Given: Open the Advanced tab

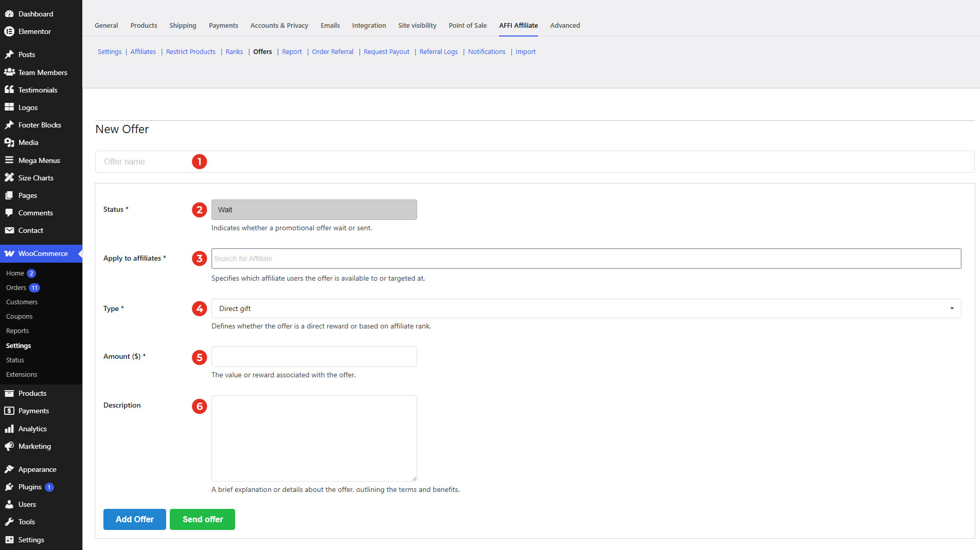Looking at the screenshot, I should click(x=565, y=25).
